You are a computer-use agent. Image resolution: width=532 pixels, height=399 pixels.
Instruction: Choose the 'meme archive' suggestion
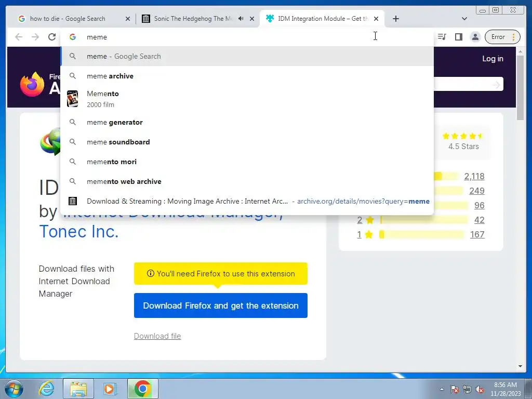click(x=247, y=76)
